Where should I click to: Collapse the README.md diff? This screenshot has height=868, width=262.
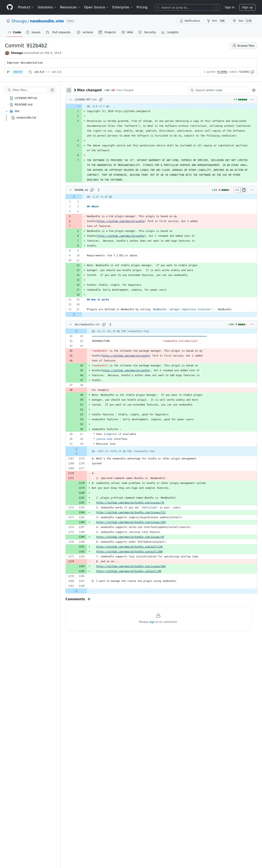click(70, 190)
